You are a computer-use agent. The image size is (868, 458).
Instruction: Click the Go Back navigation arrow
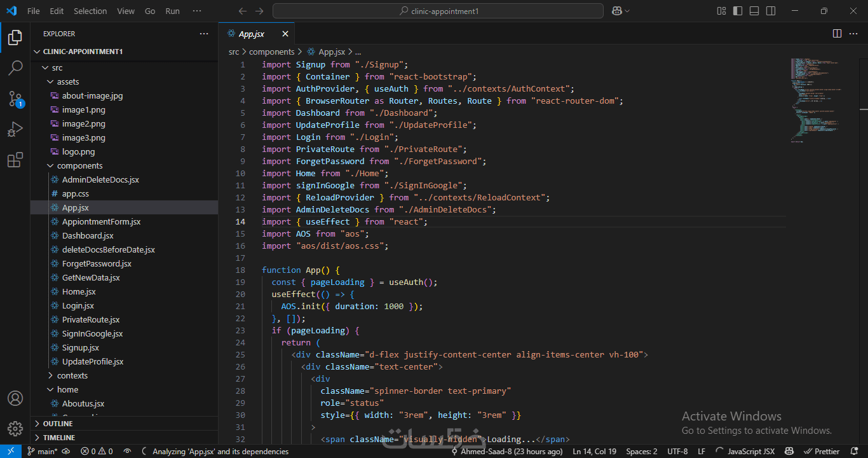[242, 11]
